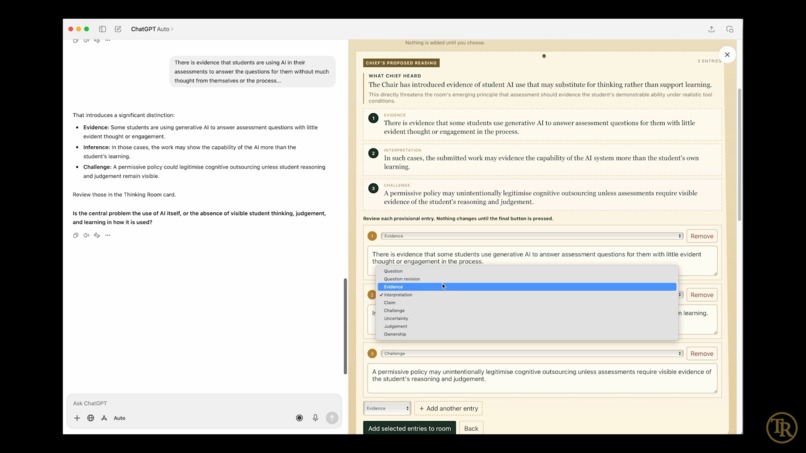
Task: Click the chat conversation scrollbar
Action: (x=345, y=326)
